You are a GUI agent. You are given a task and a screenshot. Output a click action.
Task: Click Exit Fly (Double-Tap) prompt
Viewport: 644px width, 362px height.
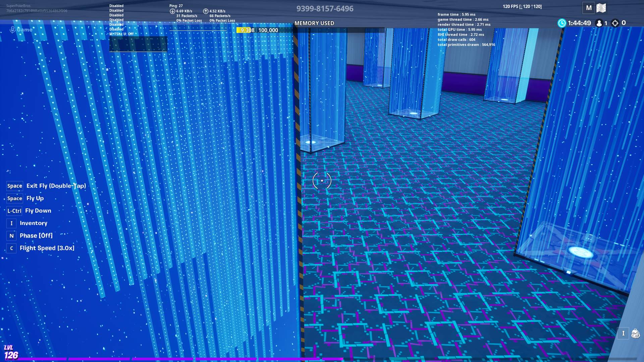(56, 186)
